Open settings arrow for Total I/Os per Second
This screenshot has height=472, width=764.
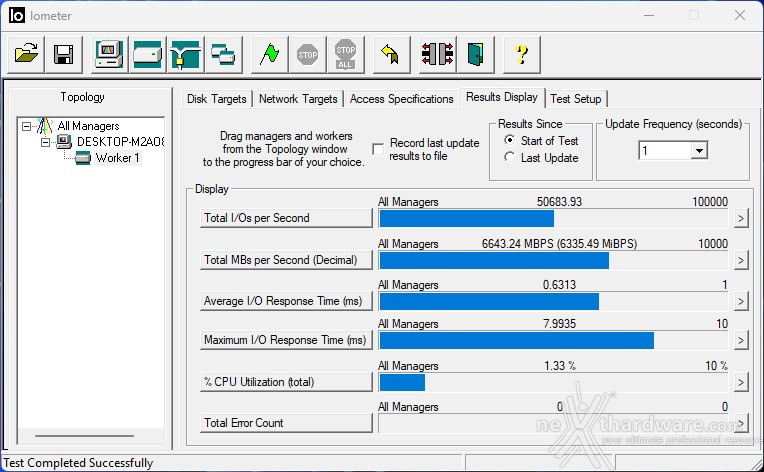(741, 218)
